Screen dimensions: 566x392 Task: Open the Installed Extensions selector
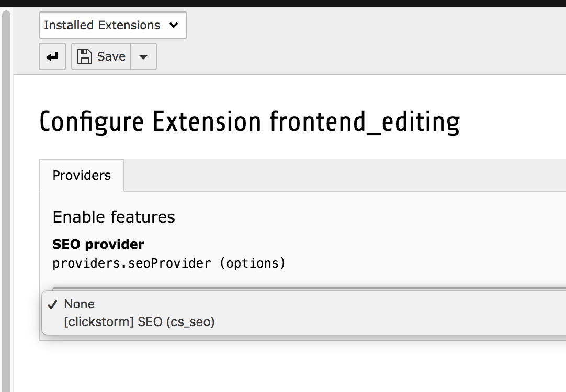pyautogui.click(x=112, y=25)
